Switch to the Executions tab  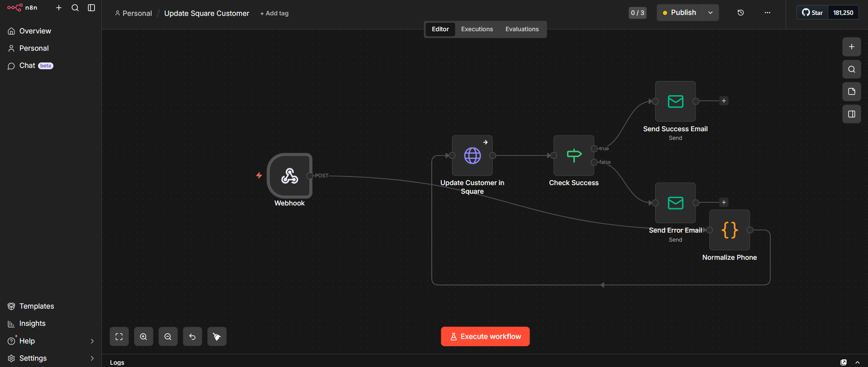477,29
